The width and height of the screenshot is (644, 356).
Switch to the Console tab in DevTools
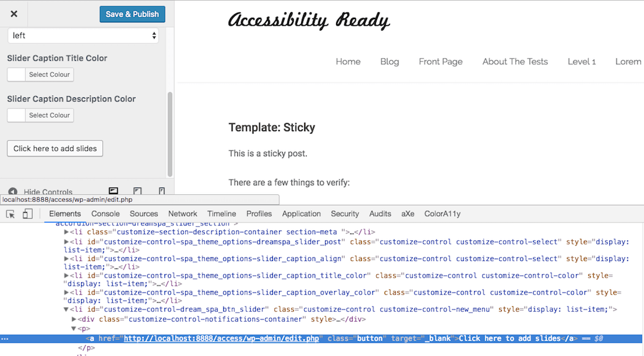(x=105, y=214)
